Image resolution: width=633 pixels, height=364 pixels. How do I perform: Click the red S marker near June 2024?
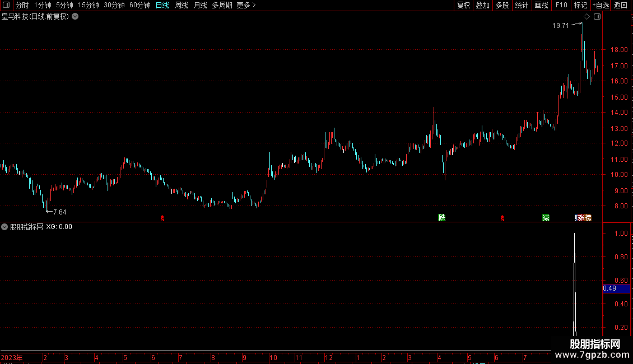(502, 218)
